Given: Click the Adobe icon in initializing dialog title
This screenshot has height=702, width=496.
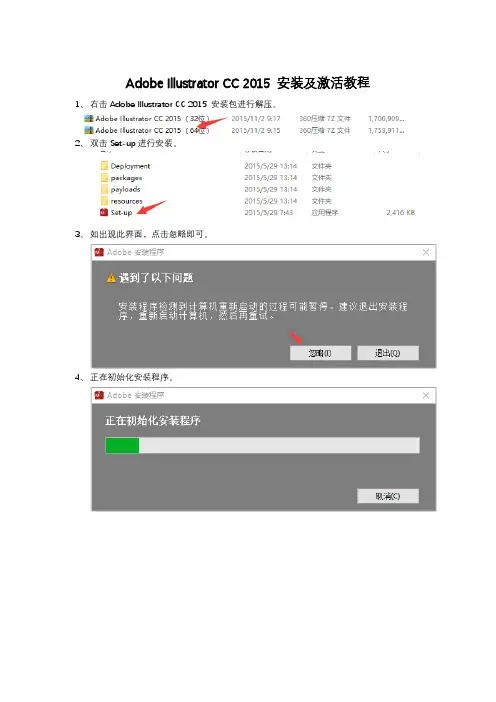Looking at the screenshot, I should [99, 395].
